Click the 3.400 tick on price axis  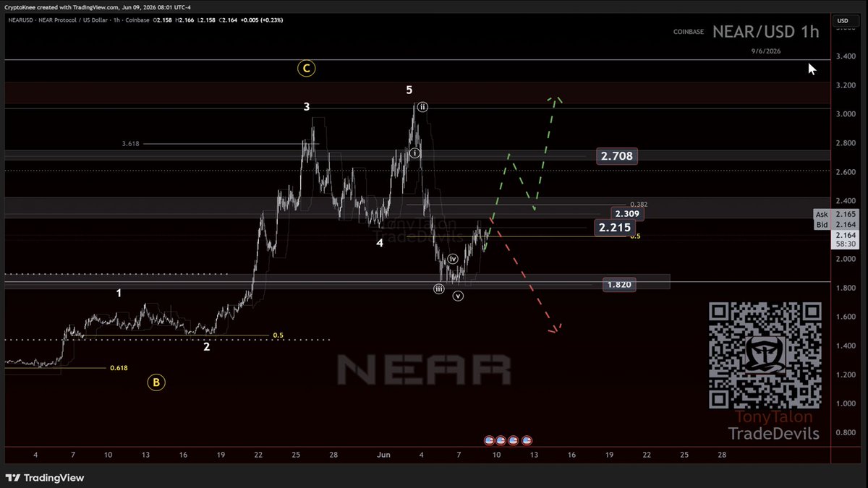(847, 56)
